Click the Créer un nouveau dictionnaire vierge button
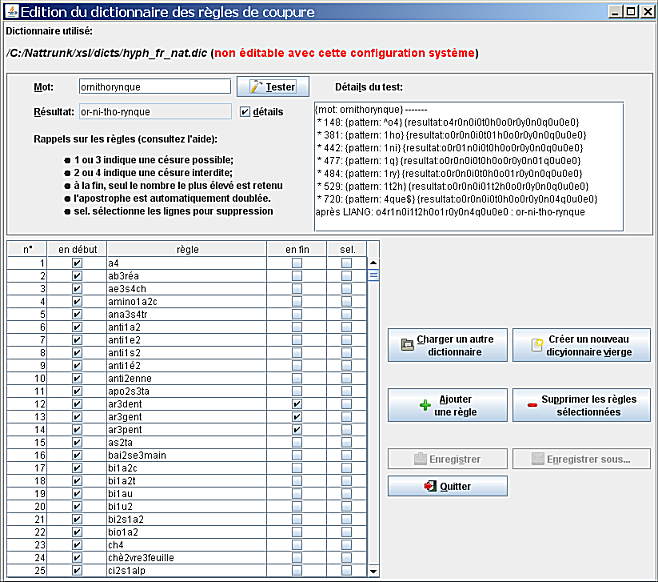The image size is (658, 582). pos(580,345)
